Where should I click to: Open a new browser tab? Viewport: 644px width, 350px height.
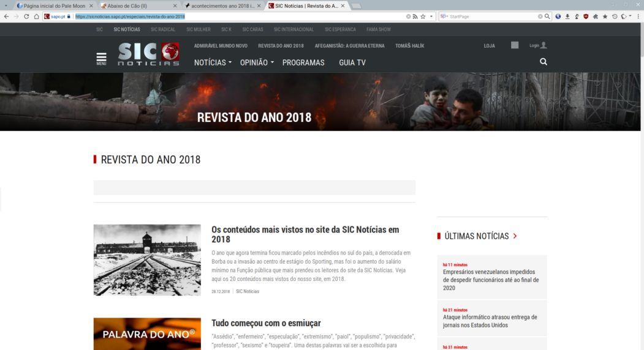[356, 6]
